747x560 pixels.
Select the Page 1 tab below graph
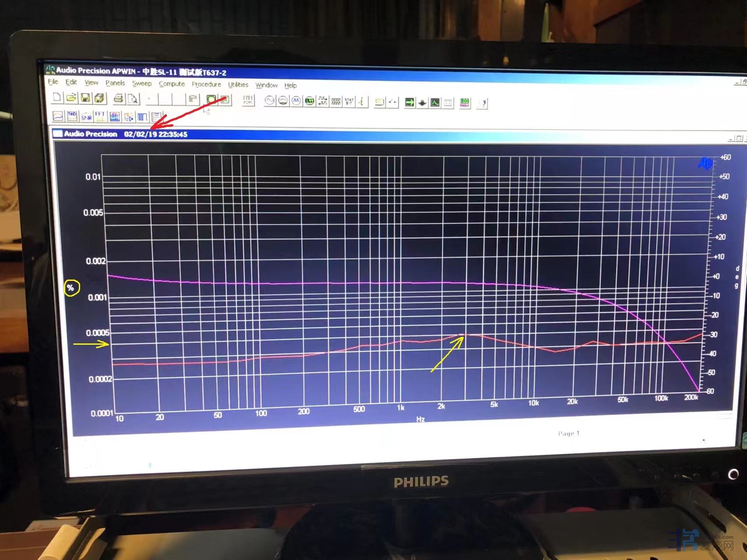coord(568,433)
